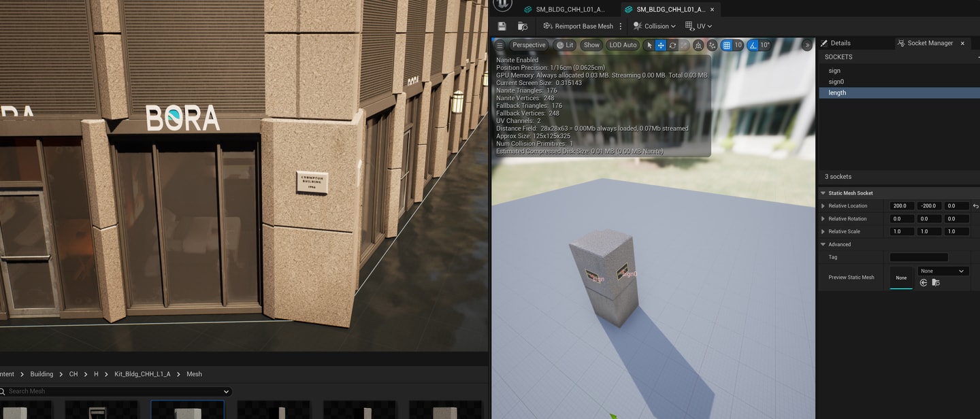Open the Collision dropdown menu
The width and height of the screenshot is (980, 419).
tap(654, 26)
